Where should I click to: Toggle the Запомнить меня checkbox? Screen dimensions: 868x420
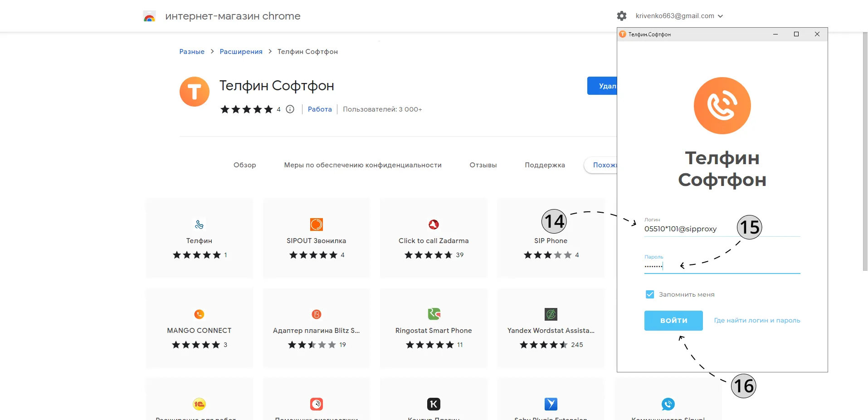pyautogui.click(x=649, y=294)
